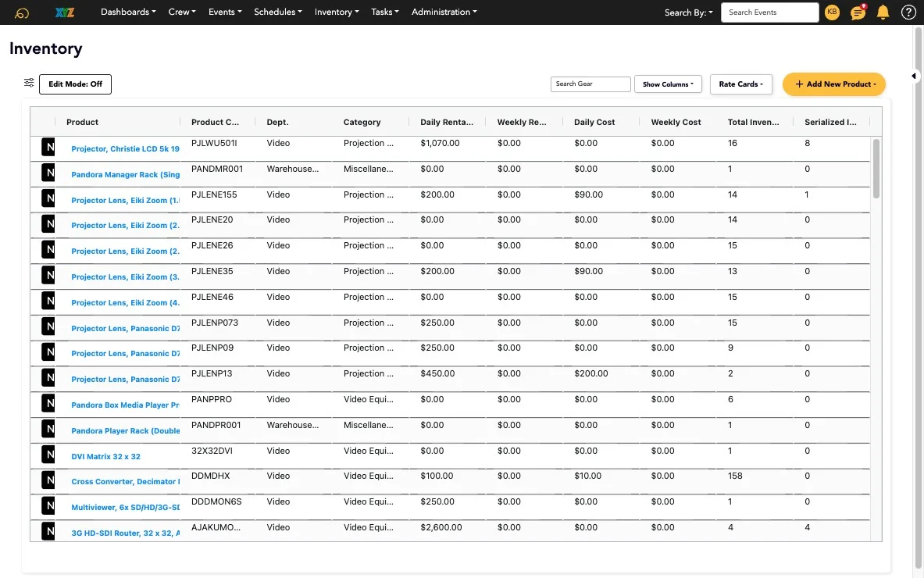
Task: Click the Search By dropdown toggle
Action: point(688,12)
